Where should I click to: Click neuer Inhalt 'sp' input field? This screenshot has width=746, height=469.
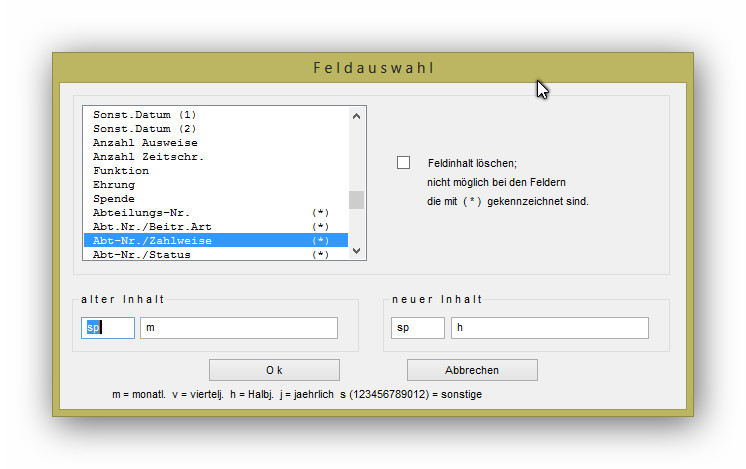click(x=418, y=328)
